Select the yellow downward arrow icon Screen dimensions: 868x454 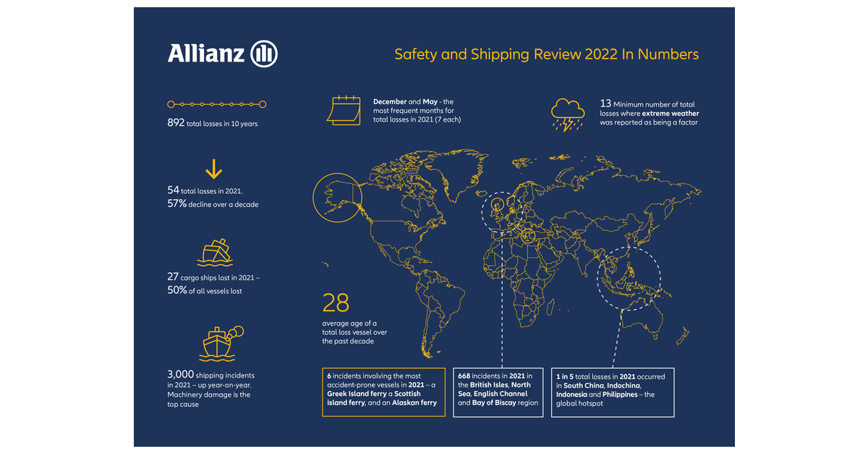[213, 170]
